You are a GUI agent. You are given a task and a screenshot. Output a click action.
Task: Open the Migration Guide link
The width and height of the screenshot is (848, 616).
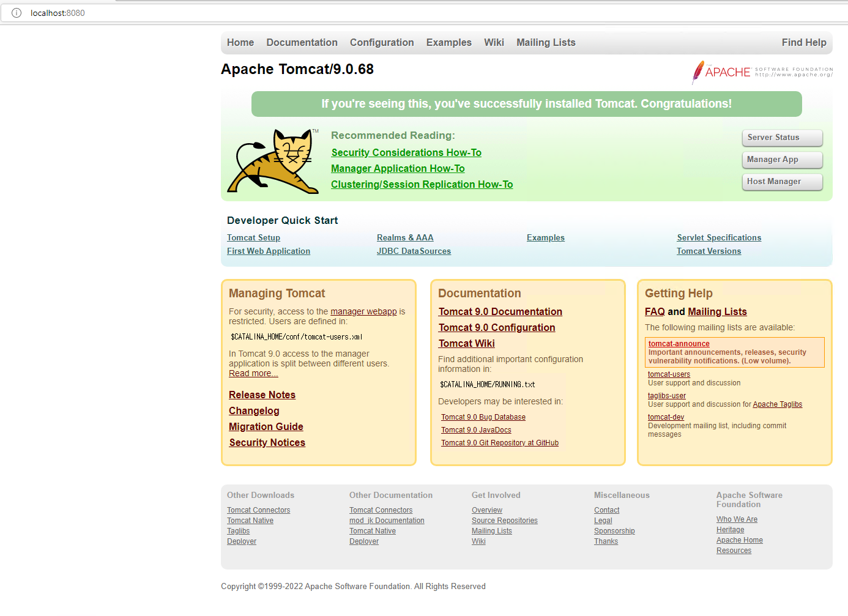[266, 426]
